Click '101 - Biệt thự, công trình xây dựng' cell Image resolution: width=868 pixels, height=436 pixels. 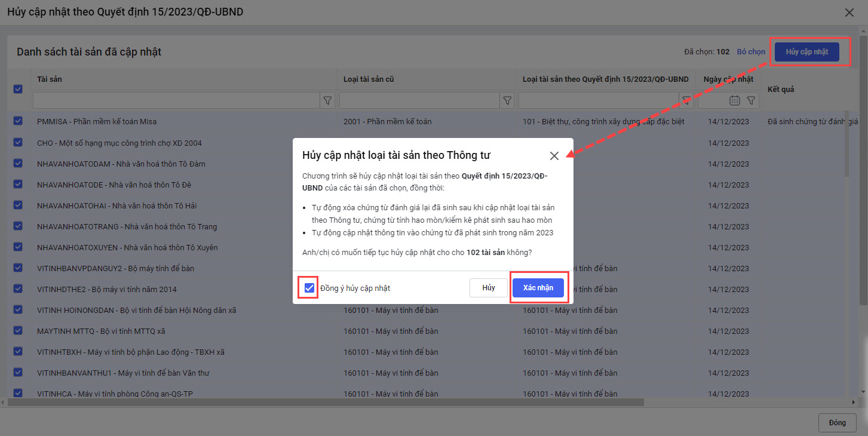pos(603,121)
